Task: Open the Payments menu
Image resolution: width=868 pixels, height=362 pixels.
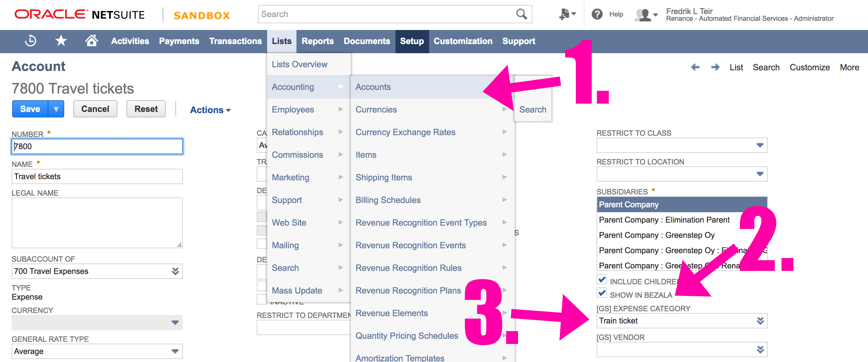Action: coord(179,41)
